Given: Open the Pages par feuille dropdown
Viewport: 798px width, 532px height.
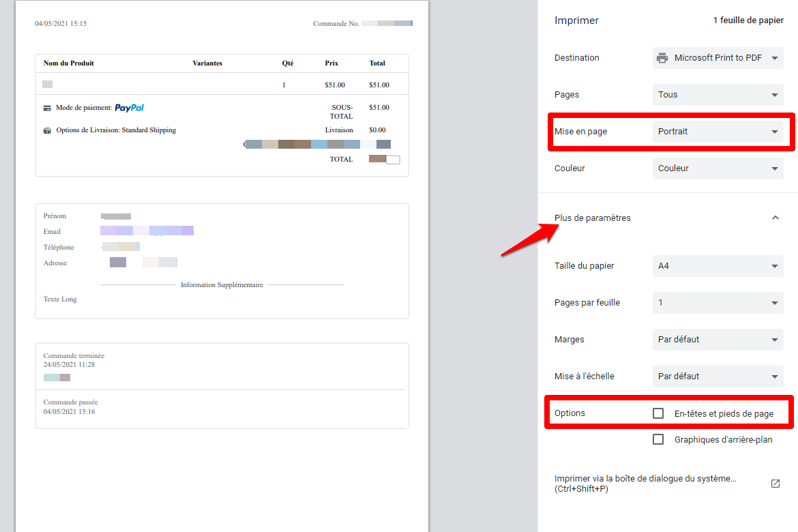Looking at the screenshot, I should [718, 302].
